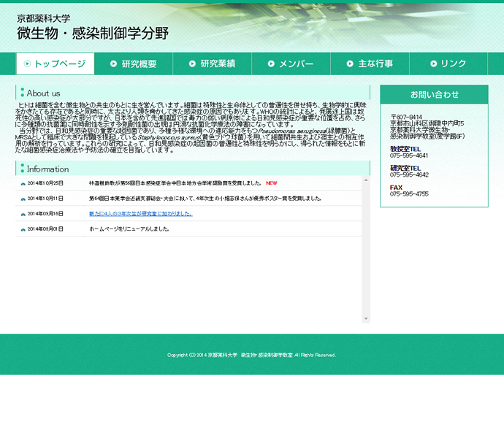504x438 pixels.
Task: Open the リンク navigation tab
Action: [448, 64]
